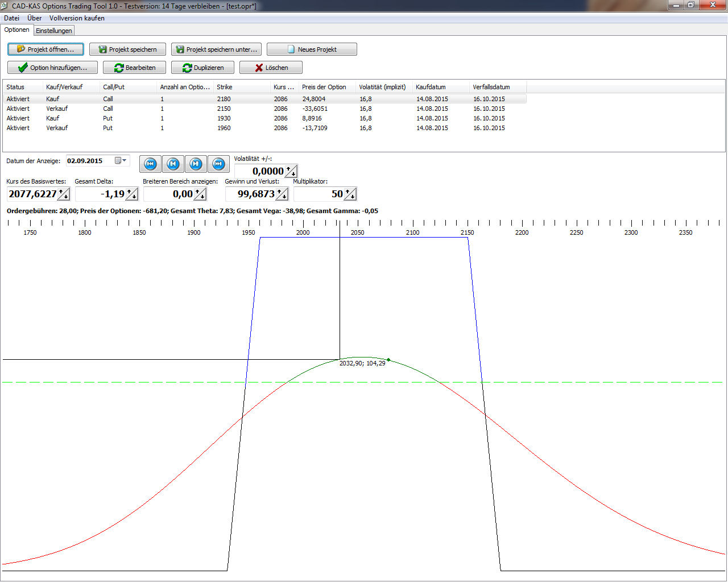This screenshot has width=728, height=582.
Task: Jump to last date with fast-forward button
Action: 218,164
